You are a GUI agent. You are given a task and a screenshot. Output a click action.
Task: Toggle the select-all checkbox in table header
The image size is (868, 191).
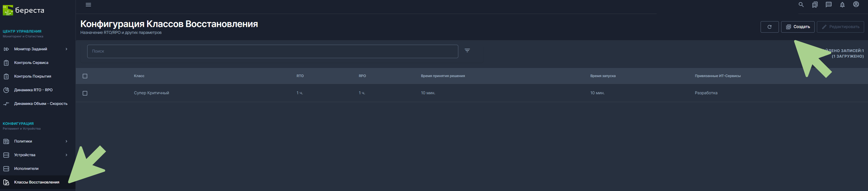(x=85, y=76)
